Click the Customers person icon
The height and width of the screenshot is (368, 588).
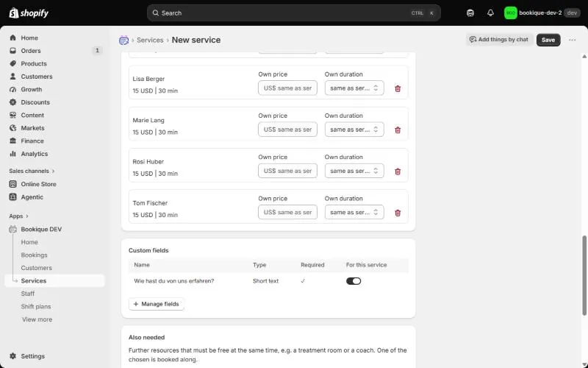(12, 77)
